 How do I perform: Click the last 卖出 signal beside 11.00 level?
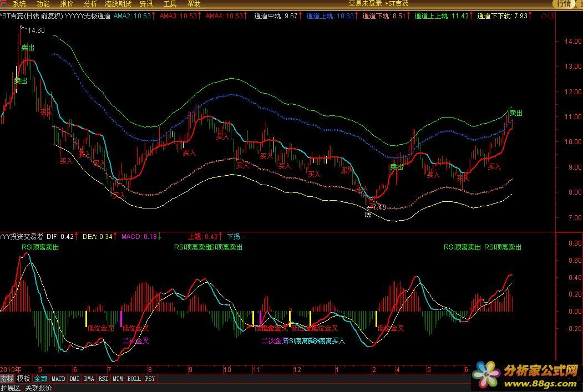[x=516, y=113]
